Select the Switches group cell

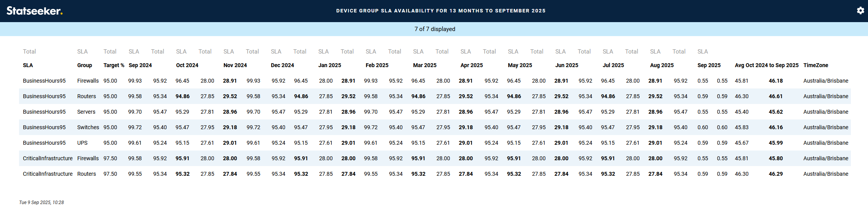pos(88,127)
